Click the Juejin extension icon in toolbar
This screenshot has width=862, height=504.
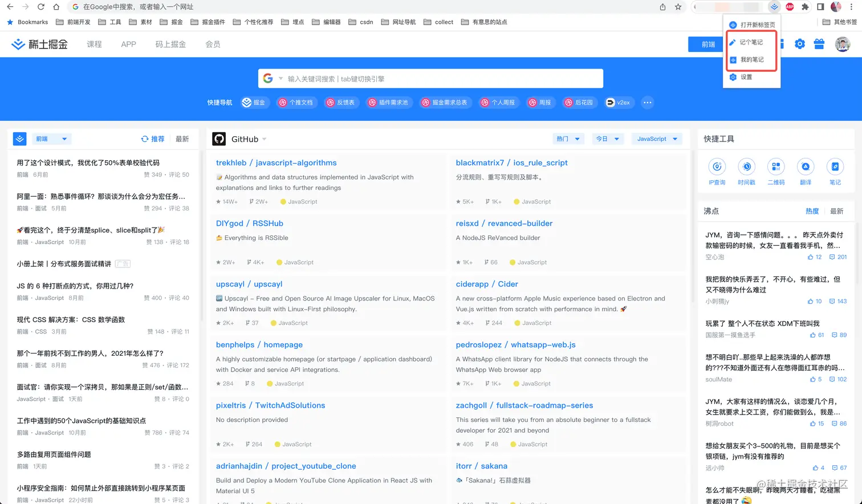coord(774,7)
